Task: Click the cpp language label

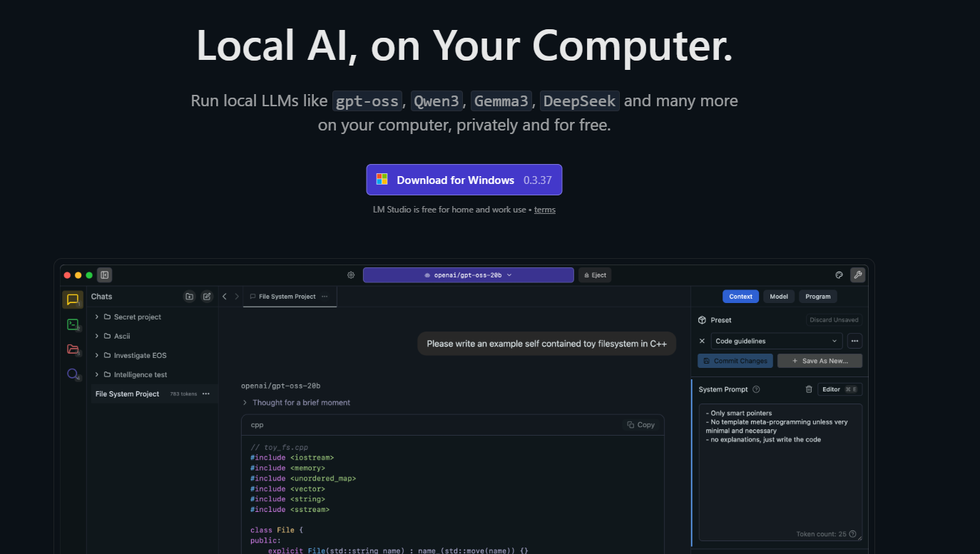Action: pos(257,425)
